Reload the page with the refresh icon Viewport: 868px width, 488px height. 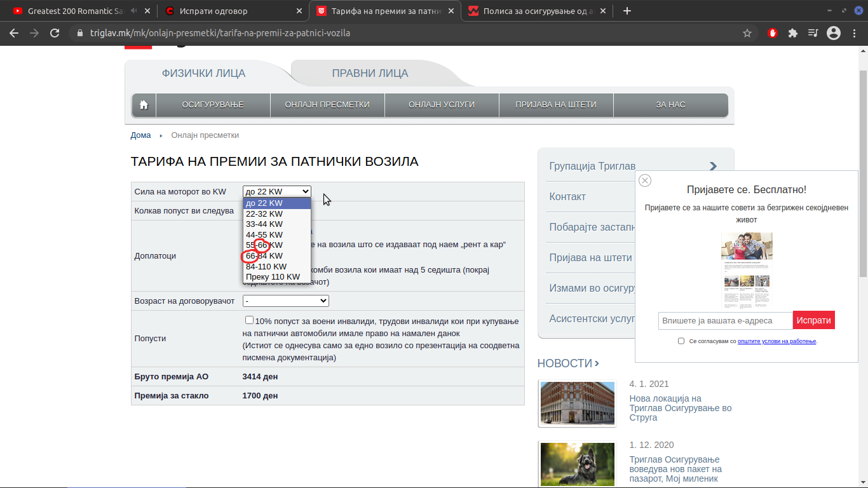55,33
